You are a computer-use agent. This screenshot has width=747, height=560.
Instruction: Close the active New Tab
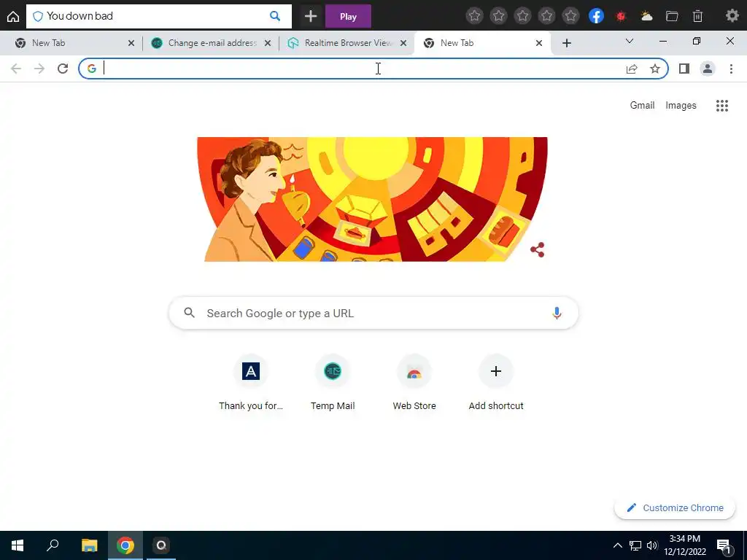(x=539, y=43)
